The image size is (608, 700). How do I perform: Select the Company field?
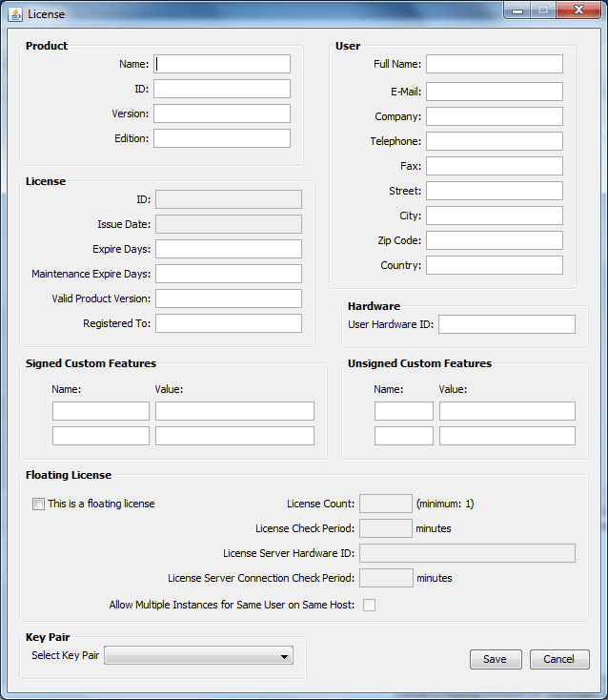[495, 116]
